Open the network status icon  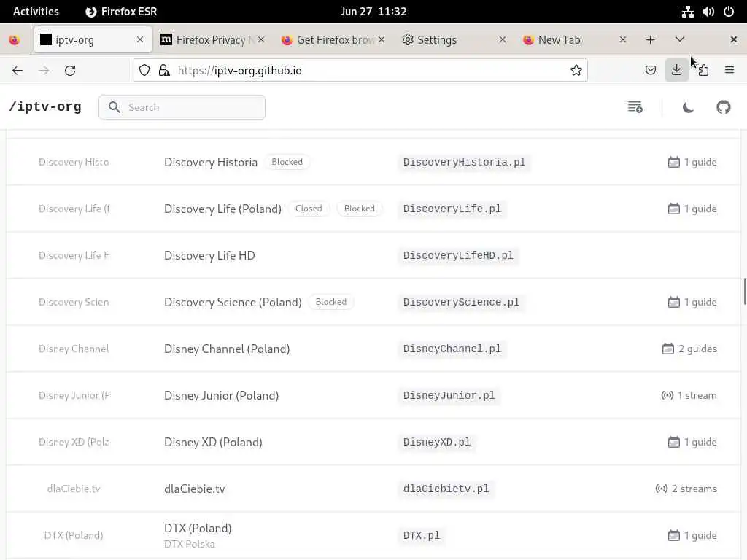(x=687, y=12)
